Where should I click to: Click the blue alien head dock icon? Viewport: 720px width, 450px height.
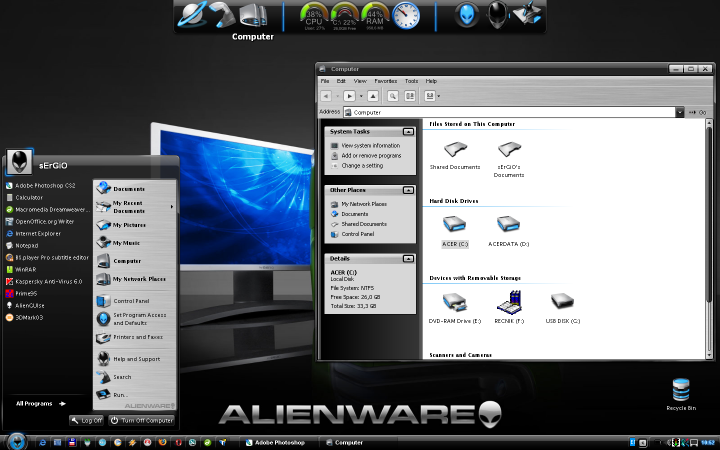click(x=467, y=15)
